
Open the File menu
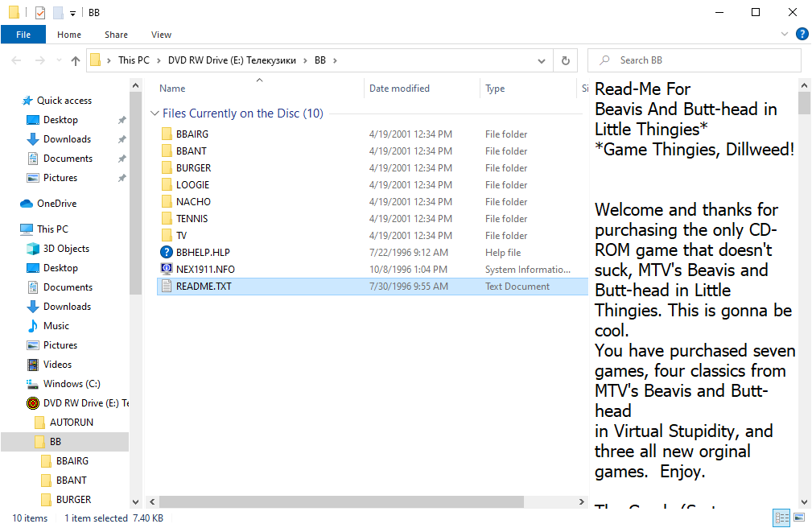23,35
